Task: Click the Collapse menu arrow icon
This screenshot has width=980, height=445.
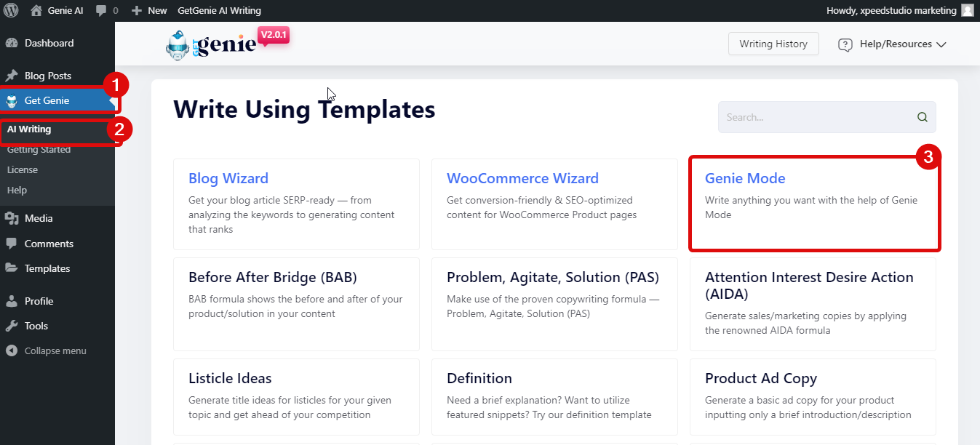Action: [x=12, y=350]
